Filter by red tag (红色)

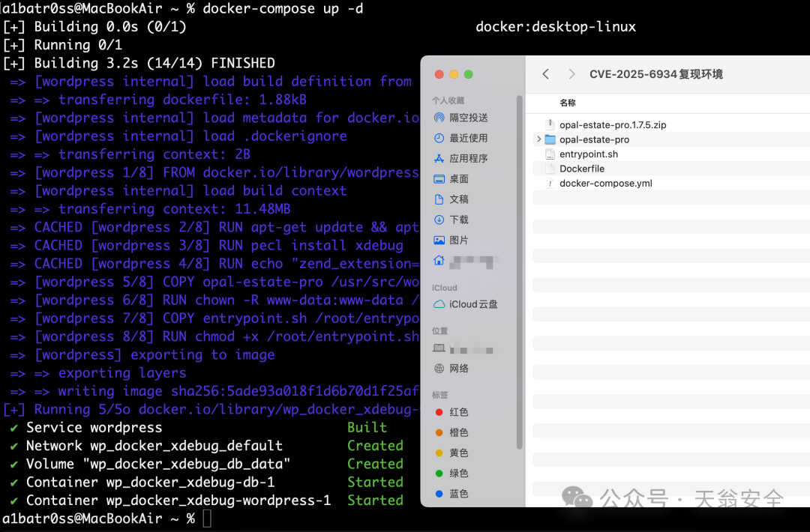[x=451, y=412]
